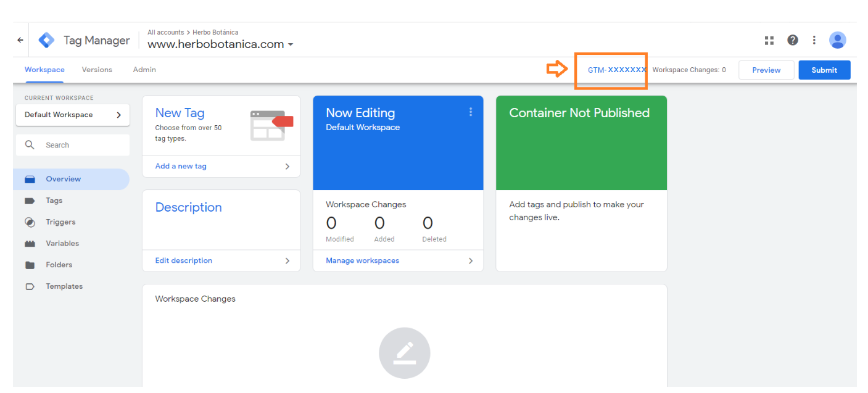
Task: Click the Tags sidebar icon
Action: pos(30,201)
